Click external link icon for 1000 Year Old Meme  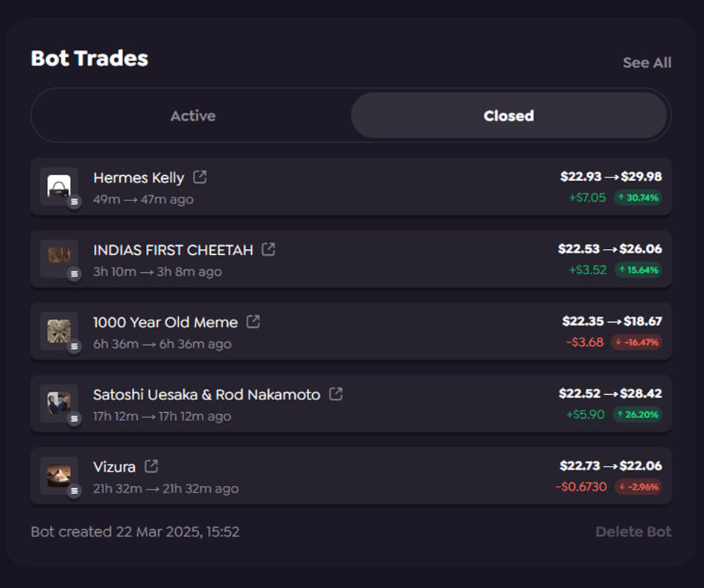point(253,322)
